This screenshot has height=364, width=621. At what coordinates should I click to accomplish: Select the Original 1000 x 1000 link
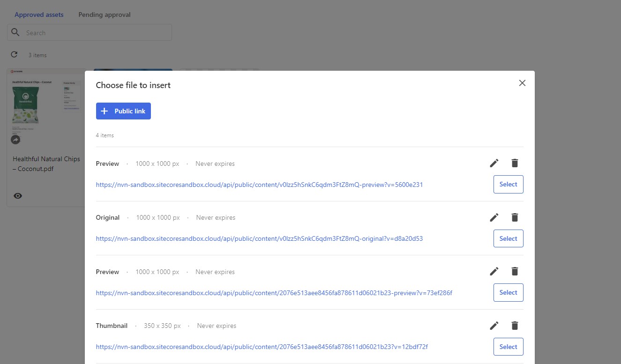(508, 238)
